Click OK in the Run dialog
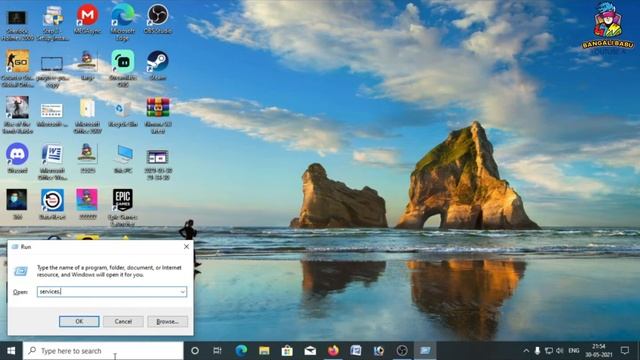 [x=79, y=322]
